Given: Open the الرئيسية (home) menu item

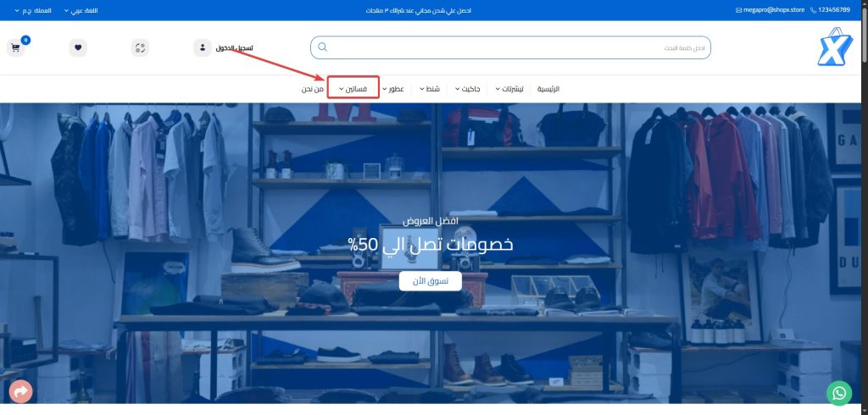Looking at the screenshot, I should pos(548,89).
